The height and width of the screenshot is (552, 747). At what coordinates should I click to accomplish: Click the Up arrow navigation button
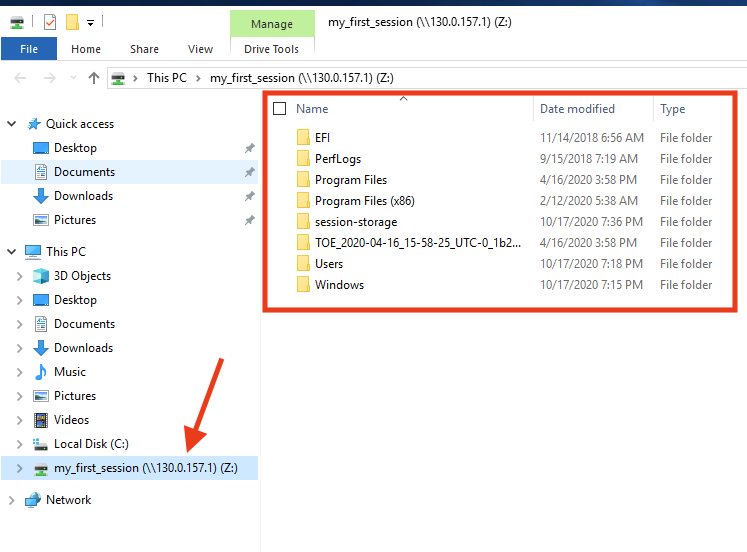point(94,78)
